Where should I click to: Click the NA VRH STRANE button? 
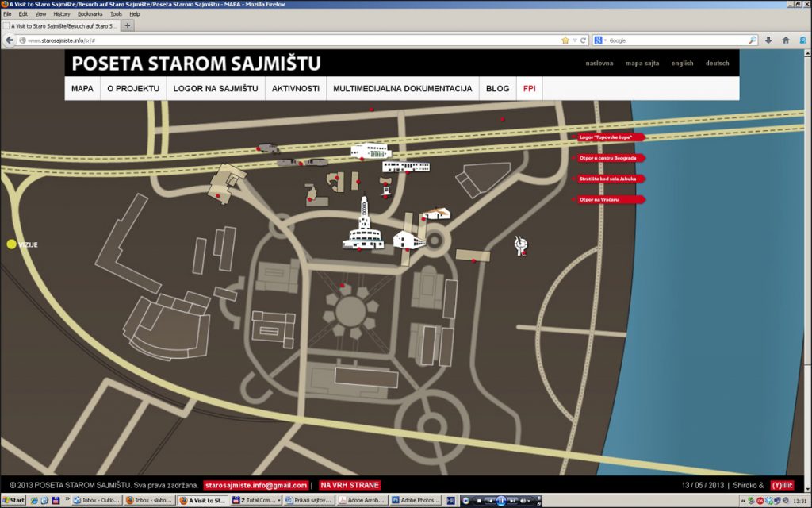click(x=350, y=485)
